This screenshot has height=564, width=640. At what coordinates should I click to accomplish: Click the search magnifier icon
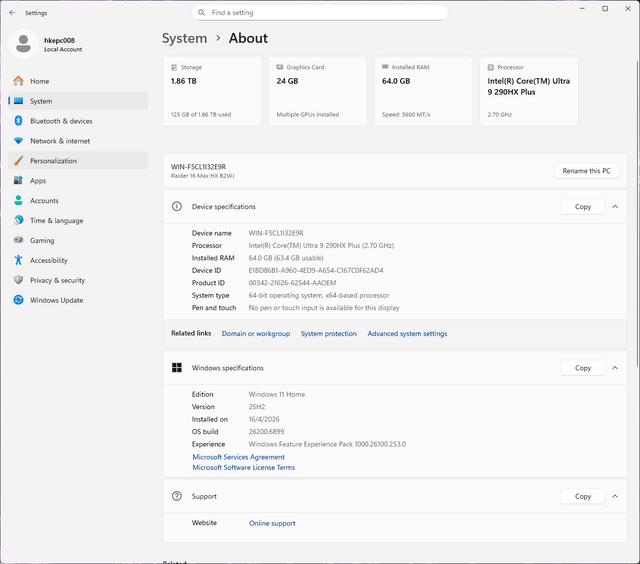click(201, 13)
